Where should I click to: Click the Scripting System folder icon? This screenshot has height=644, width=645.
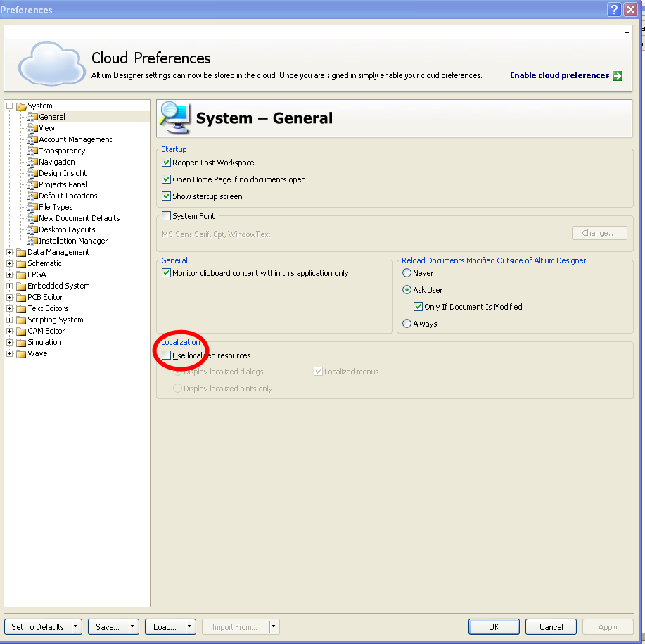coord(21,320)
